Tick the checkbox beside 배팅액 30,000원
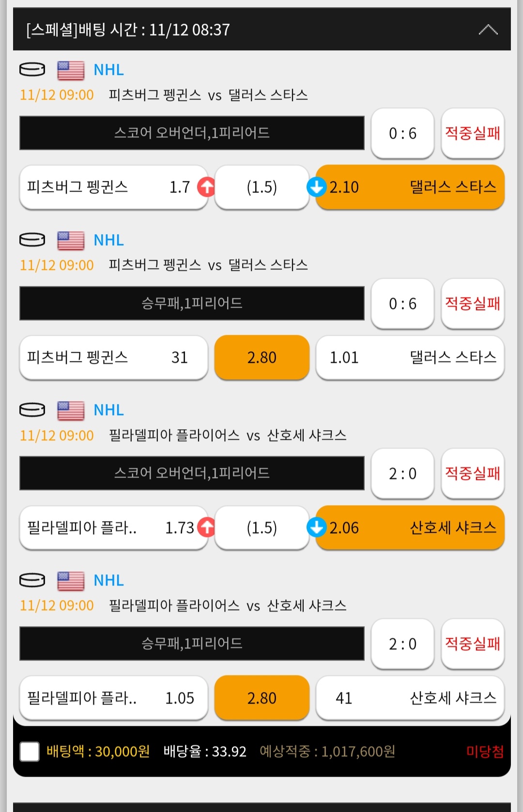Screen dimensions: 523x812 coord(30,752)
